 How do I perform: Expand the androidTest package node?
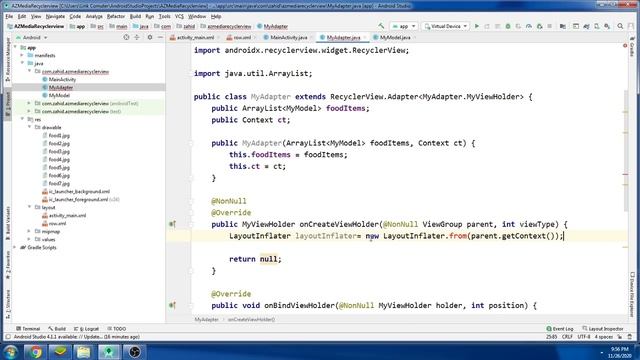point(29,103)
